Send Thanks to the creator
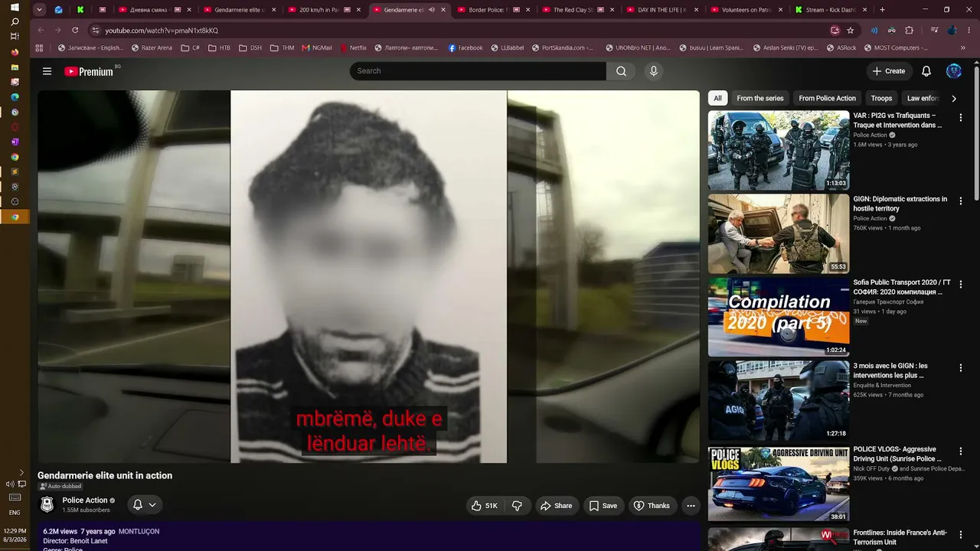The image size is (980, 551). 652,506
